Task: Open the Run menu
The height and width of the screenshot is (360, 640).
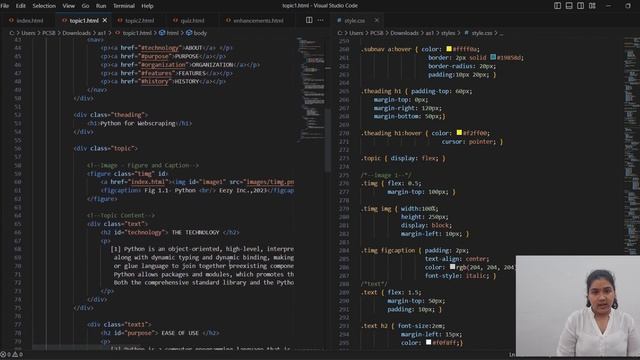Action: coord(101,6)
